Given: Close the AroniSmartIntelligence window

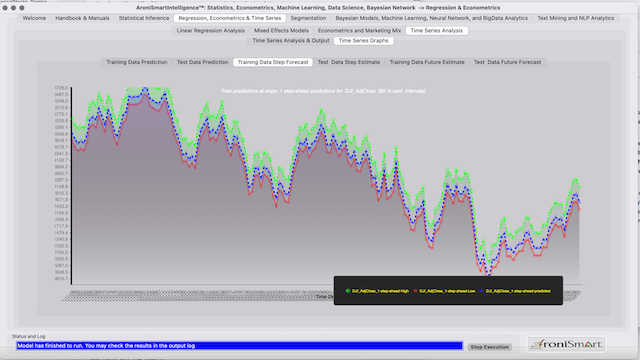Looking at the screenshot, I should tap(5, 8).
